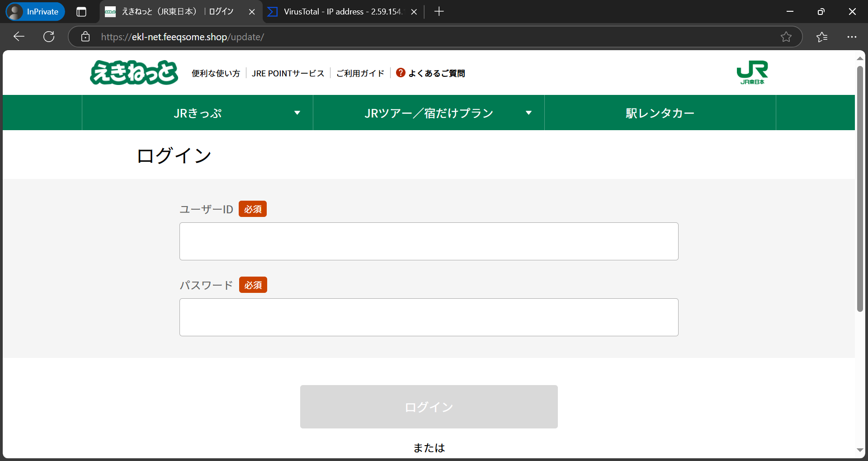868x461 pixels.
Task: Minimize the browser window
Action: 790,12
